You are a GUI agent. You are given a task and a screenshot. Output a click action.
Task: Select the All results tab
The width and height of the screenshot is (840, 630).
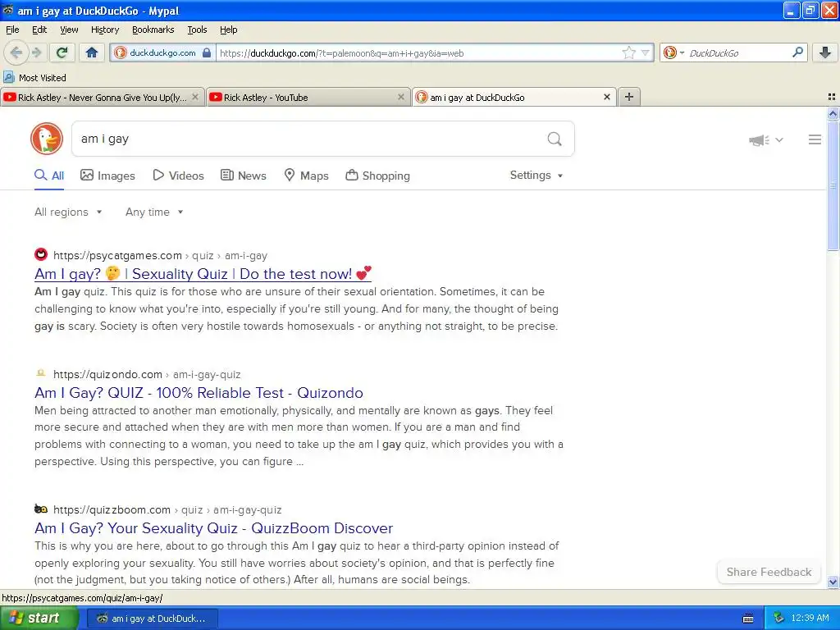click(x=49, y=176)
